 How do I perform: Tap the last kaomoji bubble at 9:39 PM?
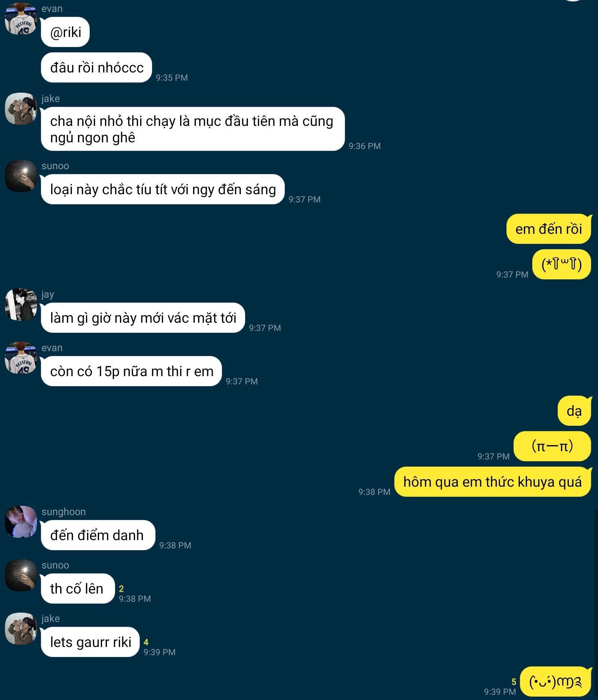(x=556, y=682)
